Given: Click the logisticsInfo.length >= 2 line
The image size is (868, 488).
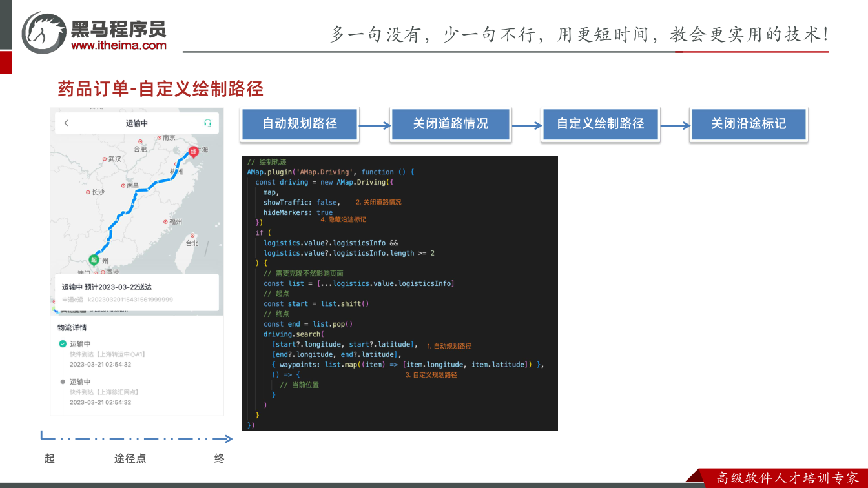Looking at the screenshot, I should coord(349,253).
